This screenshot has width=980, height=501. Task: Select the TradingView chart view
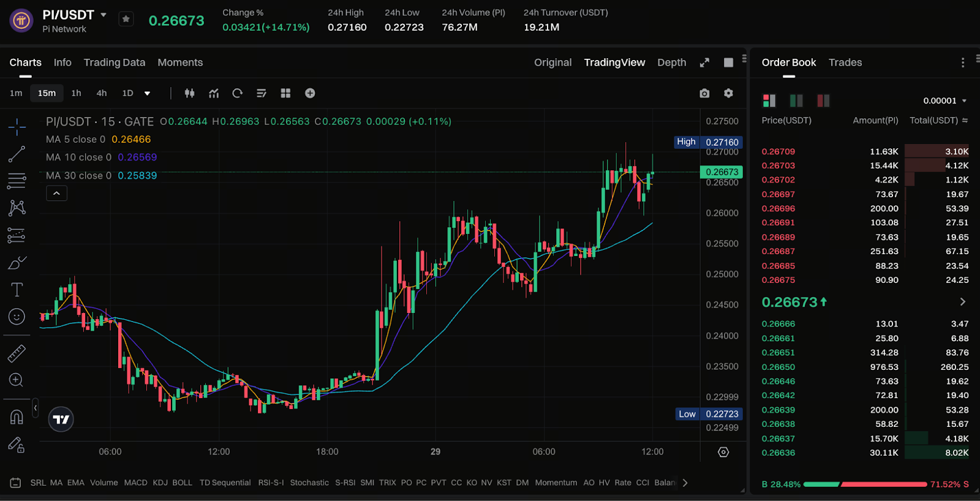click(x=614, y=62)
